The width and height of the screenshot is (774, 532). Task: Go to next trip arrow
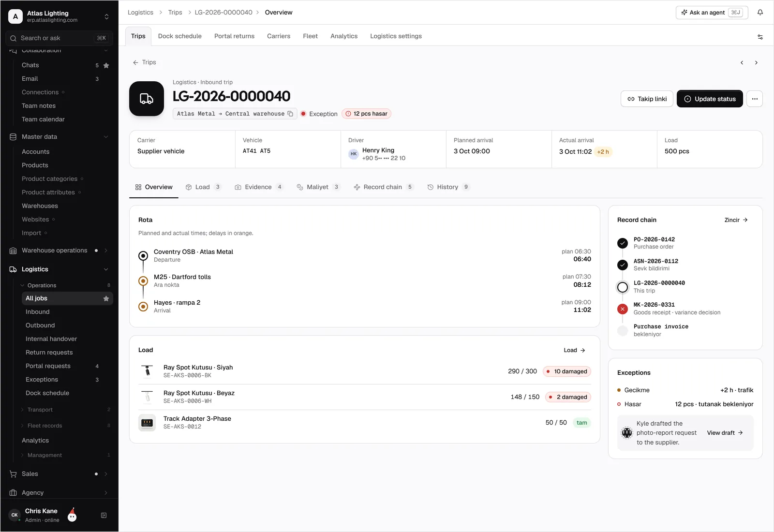click(x=756, y=62)
